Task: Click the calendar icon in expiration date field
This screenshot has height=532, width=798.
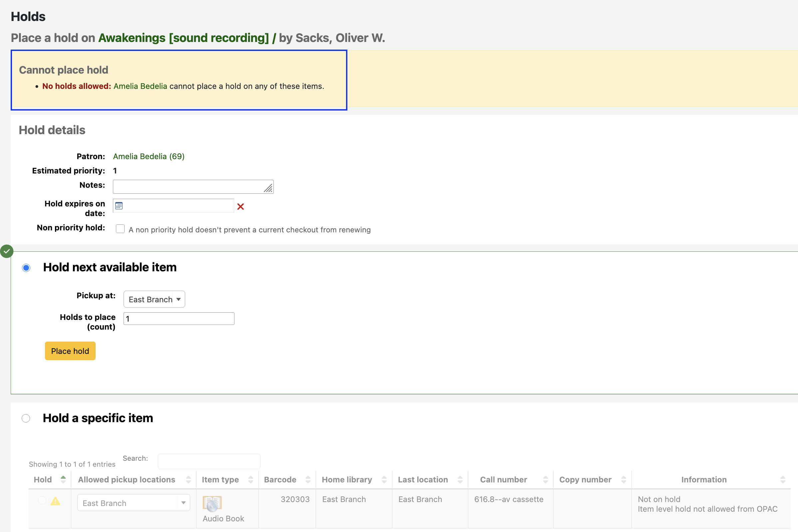Action: click(x=119, y=206)
